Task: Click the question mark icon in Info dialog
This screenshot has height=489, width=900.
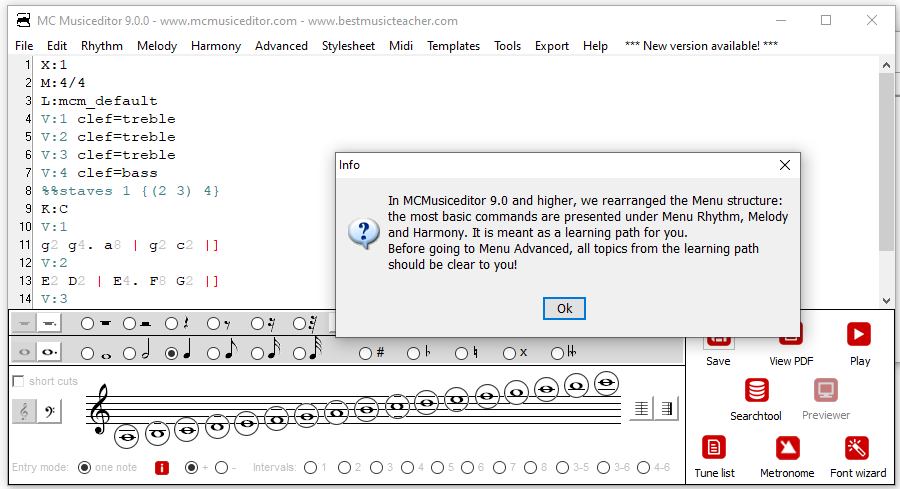Action: tap(363, 234)
